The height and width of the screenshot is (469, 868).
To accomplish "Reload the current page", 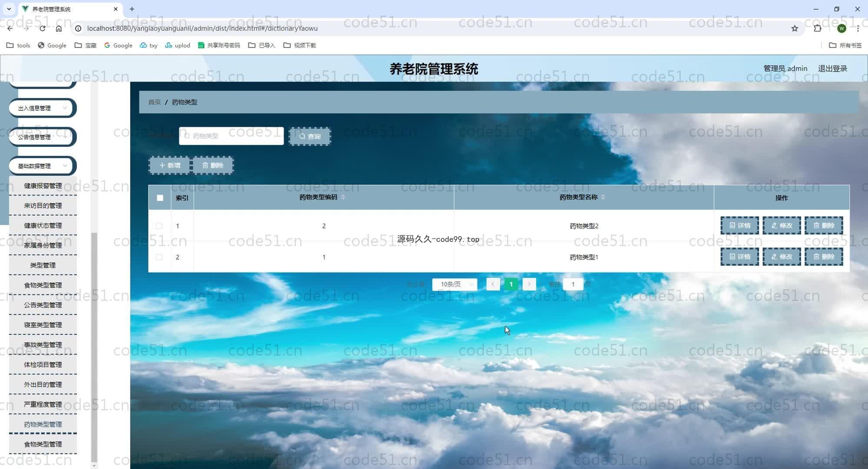I will coord(42,28).
